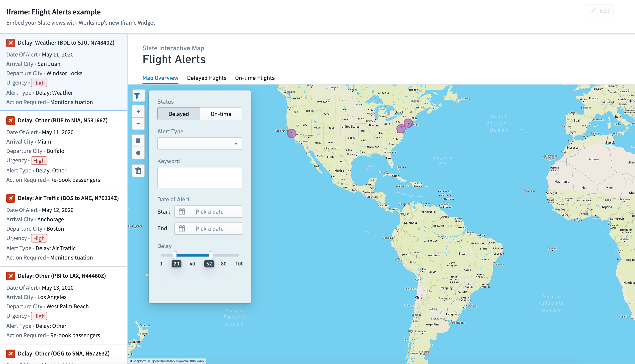Click the square/rectangle draw tool icon

138,140
